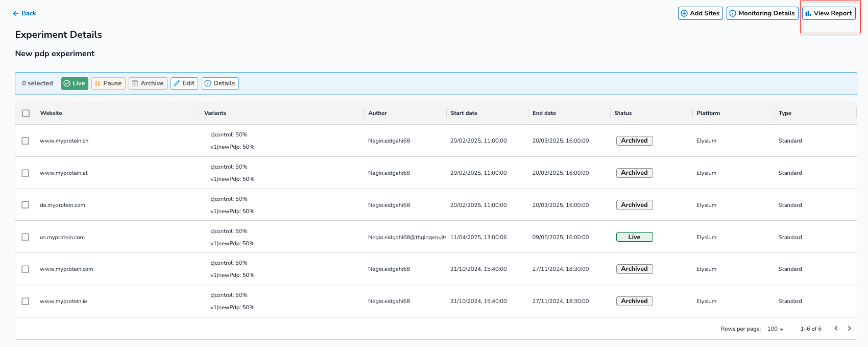The image size is (868, 347).
Task: Click the Back arrow link
Action: (x=25, y=13)
